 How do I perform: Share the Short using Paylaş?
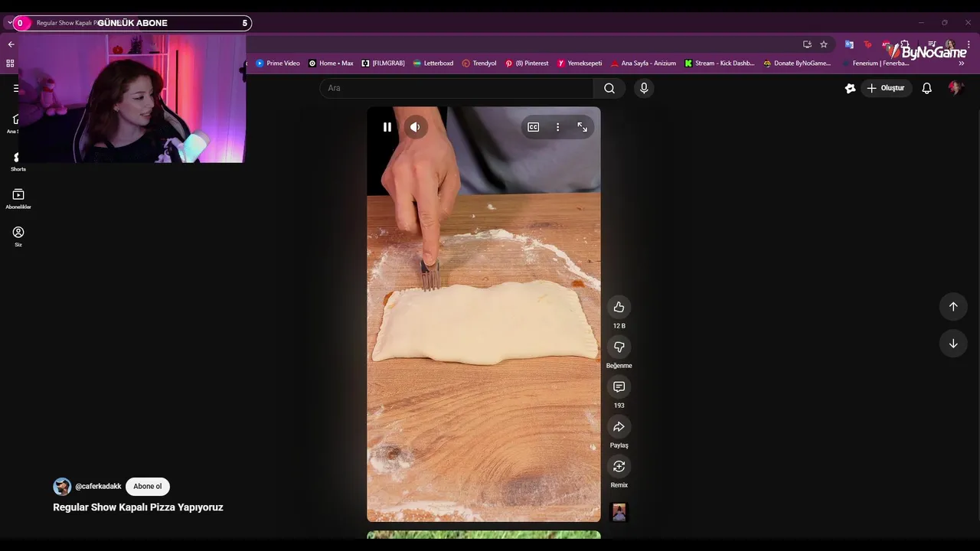coord(619,427)
